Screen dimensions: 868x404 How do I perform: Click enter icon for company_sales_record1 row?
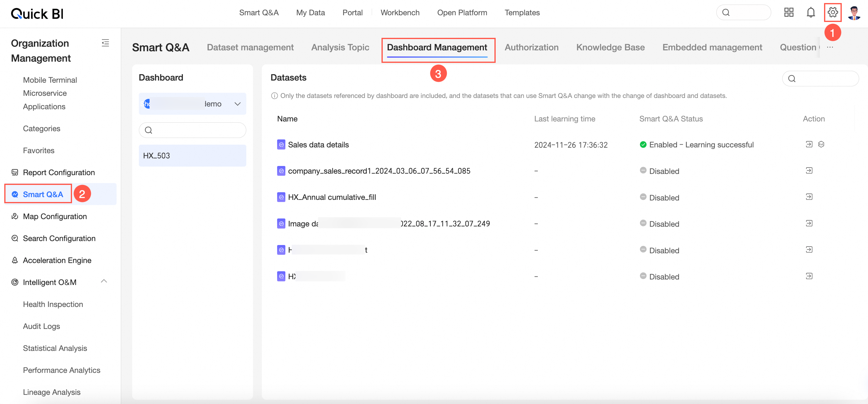click(x=809, y=171)
